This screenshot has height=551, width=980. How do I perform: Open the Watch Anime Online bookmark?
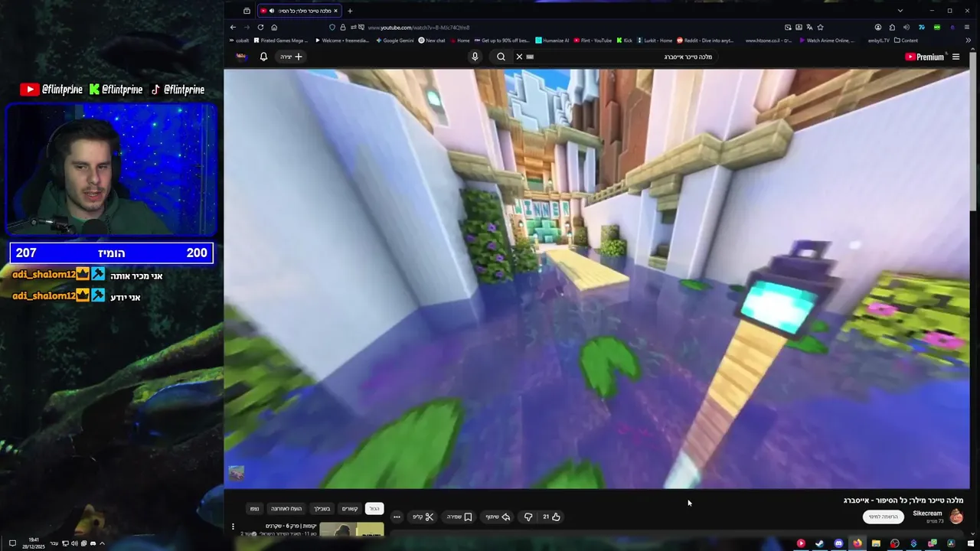click(x=827, y=41)
